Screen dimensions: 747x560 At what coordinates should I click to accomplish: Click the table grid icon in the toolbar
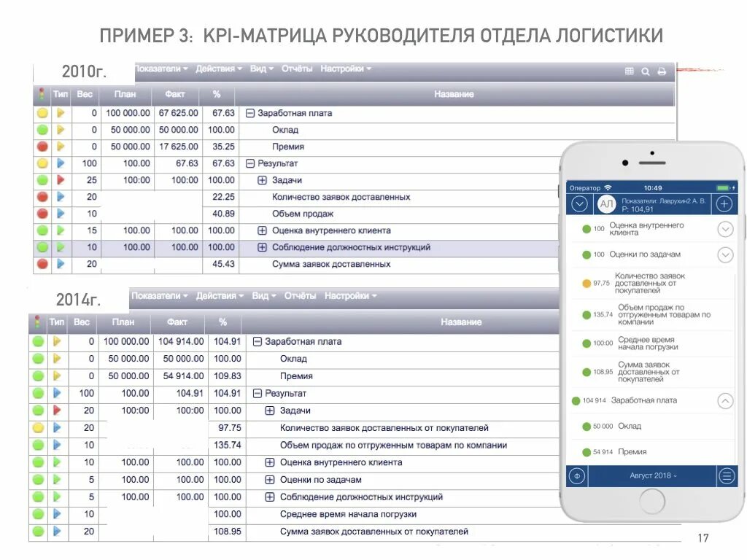click(629, 69)
